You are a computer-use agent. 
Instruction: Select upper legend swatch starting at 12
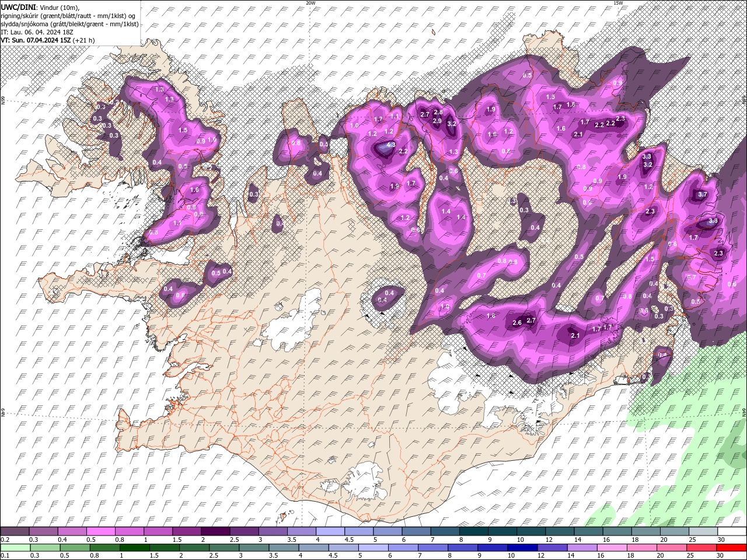(559, 531)
